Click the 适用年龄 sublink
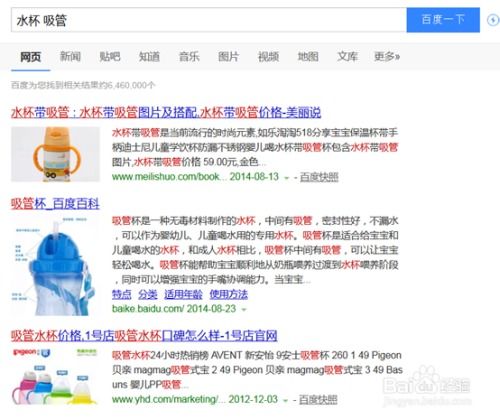 tap(183, 294)
